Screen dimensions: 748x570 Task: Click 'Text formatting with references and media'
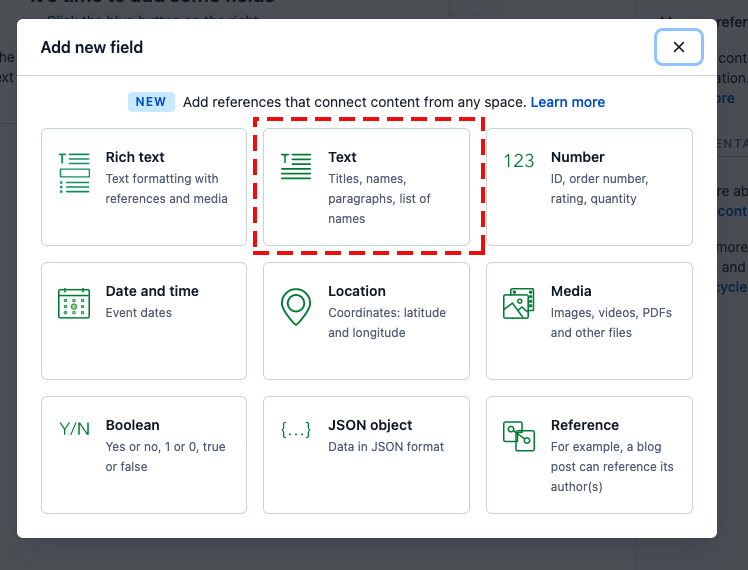[166, 188]
